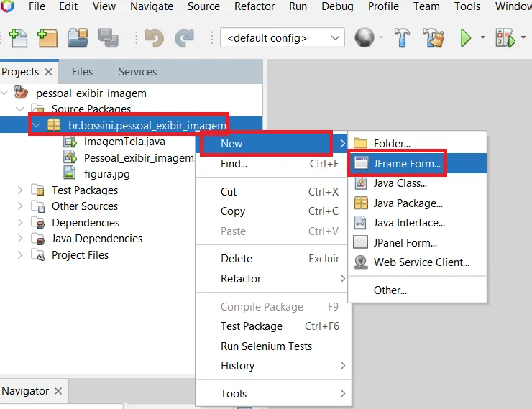Choose Java Class... in the New submenu
Image resolution: width=532 pixels, height=409 pixels.
pos(417,183)
